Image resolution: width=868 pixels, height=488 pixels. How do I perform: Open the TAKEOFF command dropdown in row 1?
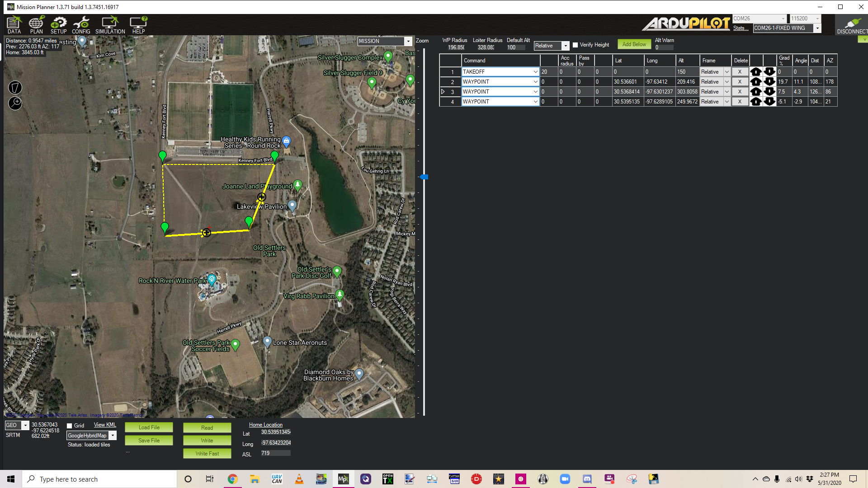(535, 72)
